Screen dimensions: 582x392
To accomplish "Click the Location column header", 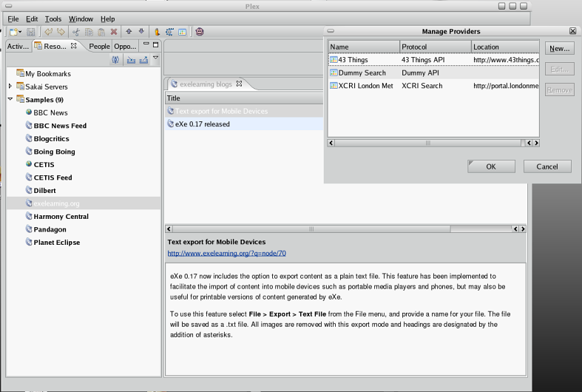I will point(505,47).
